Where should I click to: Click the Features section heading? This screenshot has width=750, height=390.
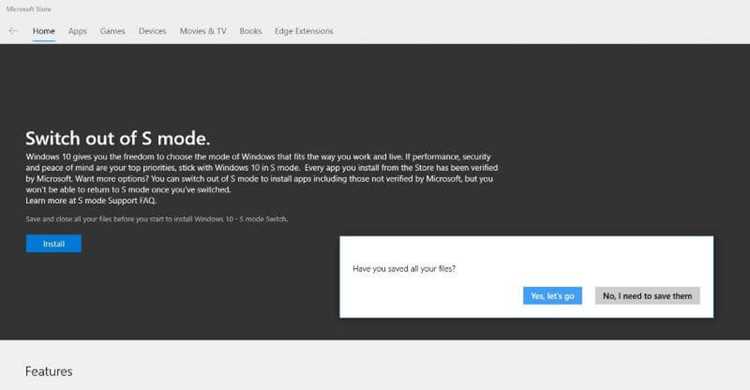point(49,371)
